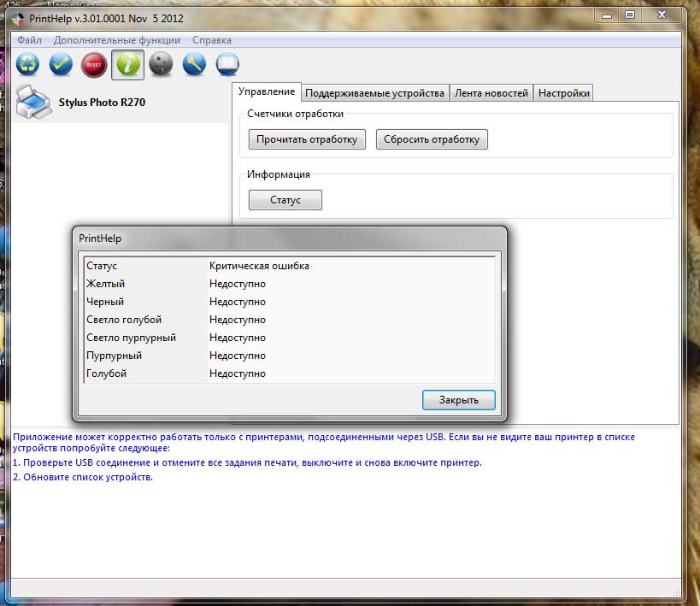This screenshot has height=606, width=700.
Task: Click the red RESET toolbar icon
Action: click(94, 65)
